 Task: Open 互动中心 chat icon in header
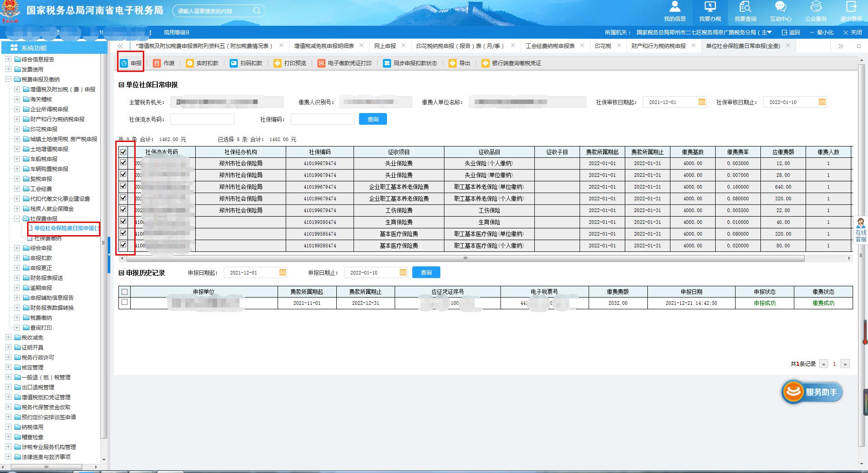[x=780, y=7]
